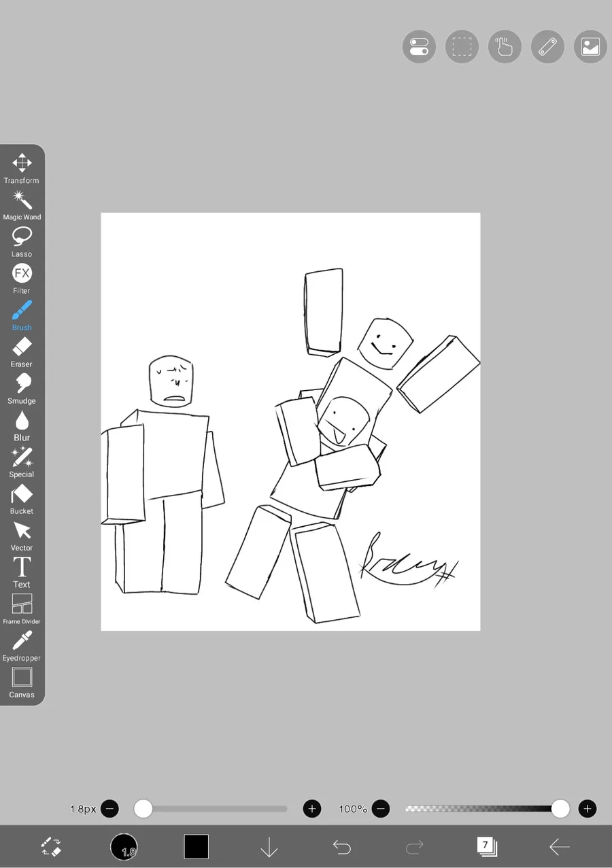
Task: Select the Brush tool
Action: (22, 315)
